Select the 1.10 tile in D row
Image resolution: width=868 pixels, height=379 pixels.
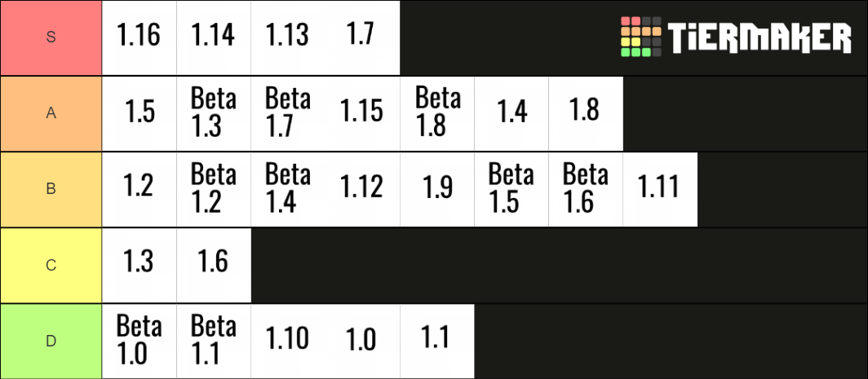coord(289,342)
